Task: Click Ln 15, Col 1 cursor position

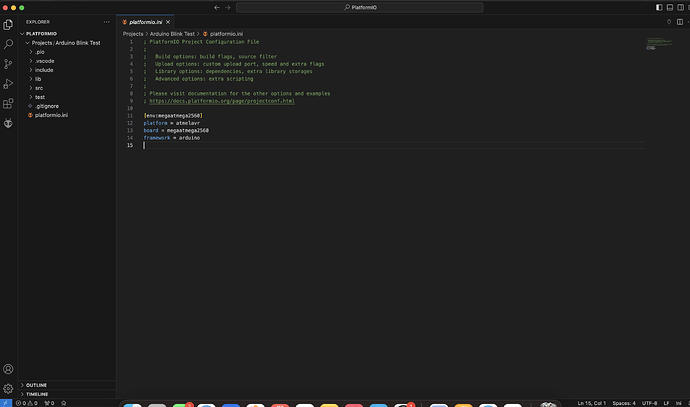Action: tap(591, 403)
